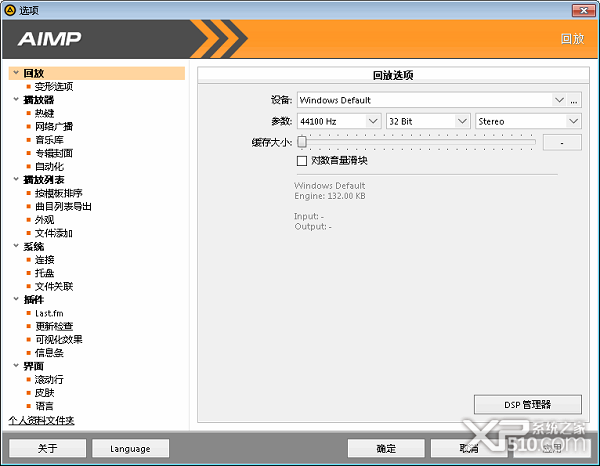Collapse the 回放 tree section
This screenshot has width=600, height=466.
tap(16, 72)
